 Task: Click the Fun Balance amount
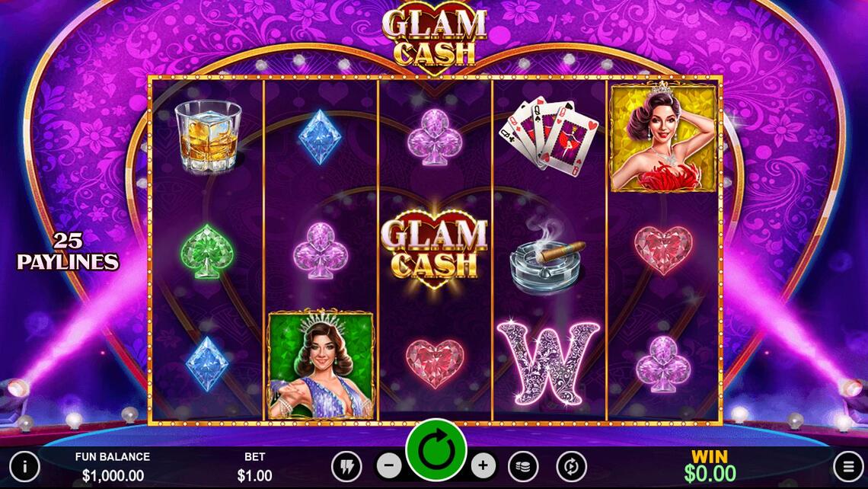tap(113, 475)
